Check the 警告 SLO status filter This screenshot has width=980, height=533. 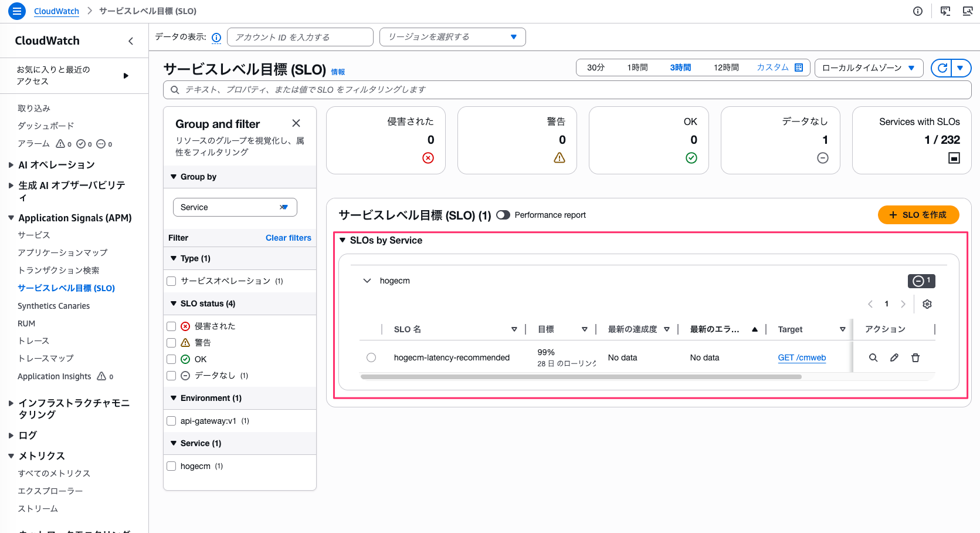pos(171,342)
